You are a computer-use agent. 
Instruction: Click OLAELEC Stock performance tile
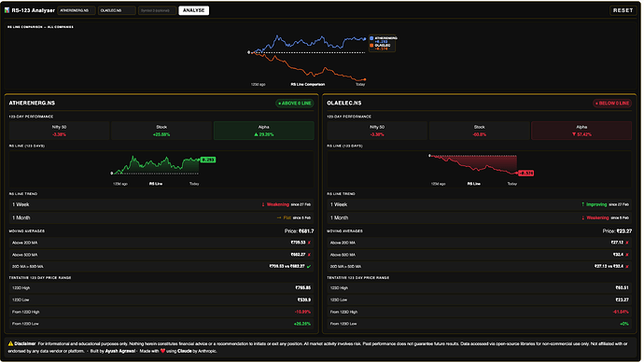click(480, 131)
